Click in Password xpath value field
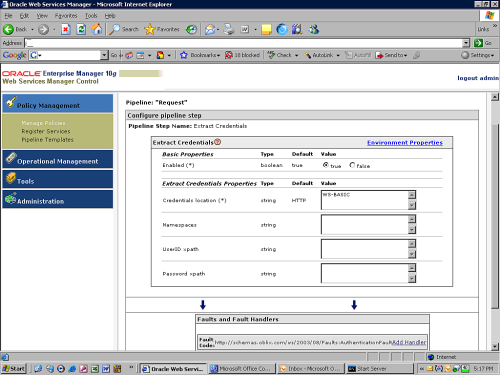 click(x=364, y=273)
